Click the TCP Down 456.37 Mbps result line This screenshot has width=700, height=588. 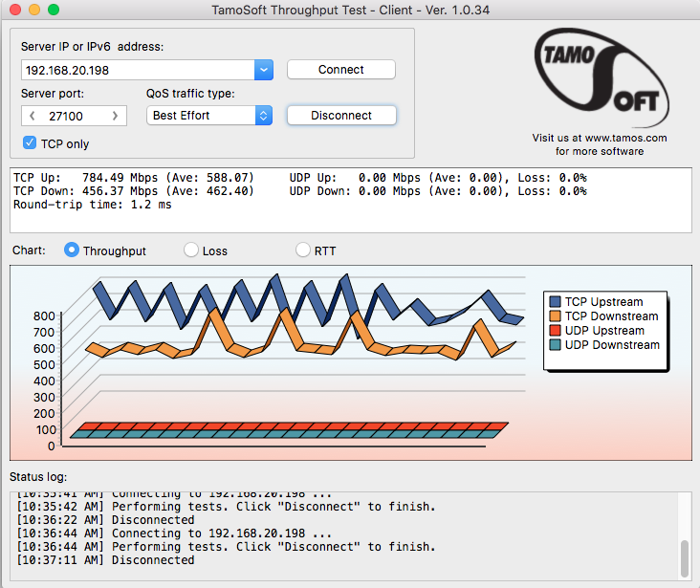point(134,191)
